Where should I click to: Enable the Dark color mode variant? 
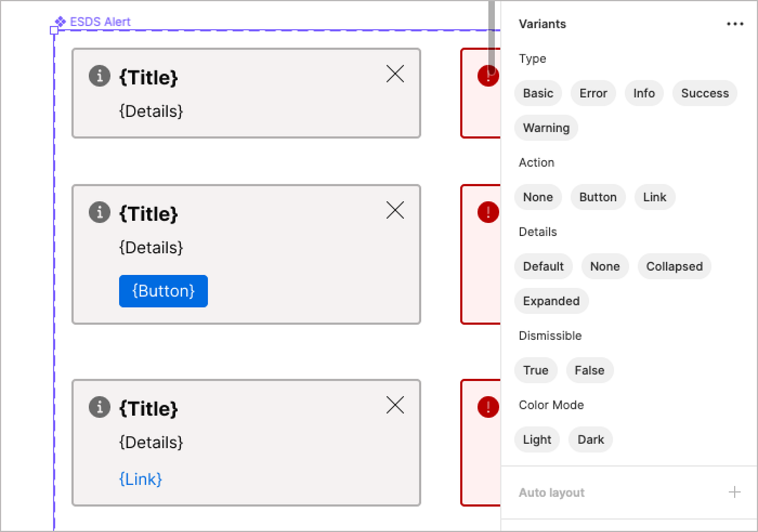590,439
